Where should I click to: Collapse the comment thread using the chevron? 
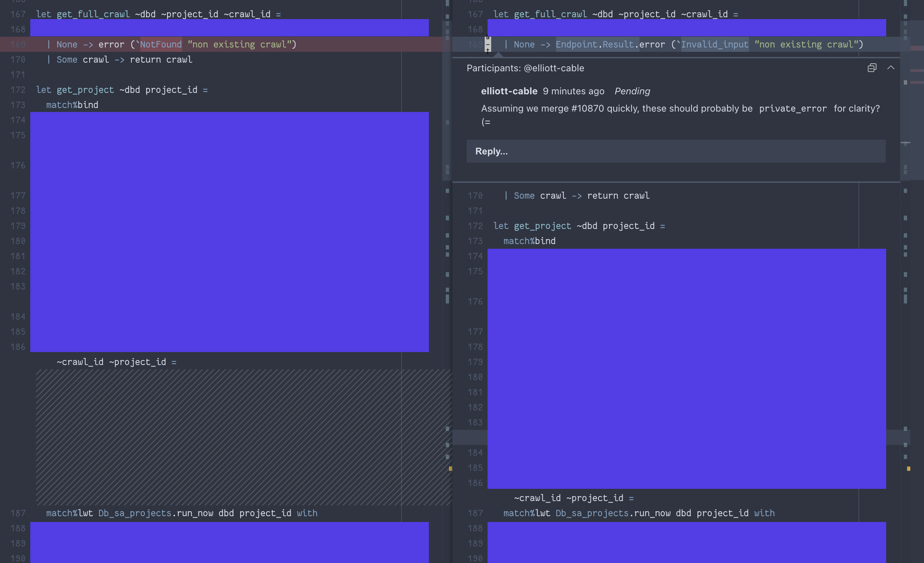892,68
